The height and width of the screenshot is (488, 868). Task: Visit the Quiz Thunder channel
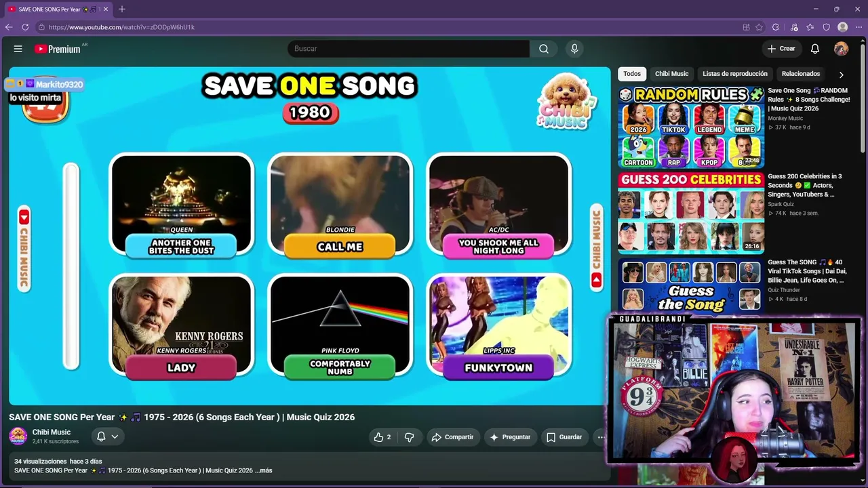pos(784,290)
